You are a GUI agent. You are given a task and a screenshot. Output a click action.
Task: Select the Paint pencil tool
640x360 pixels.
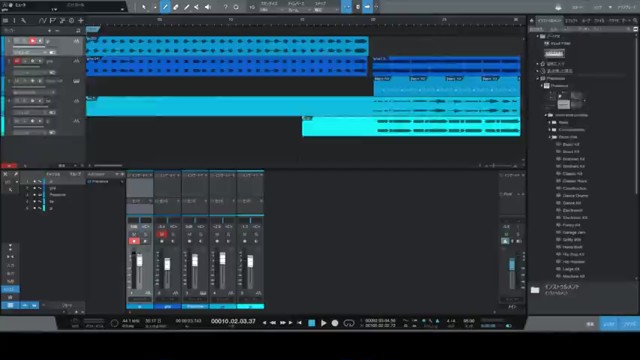pyautogui.click(x=165, y=7)
